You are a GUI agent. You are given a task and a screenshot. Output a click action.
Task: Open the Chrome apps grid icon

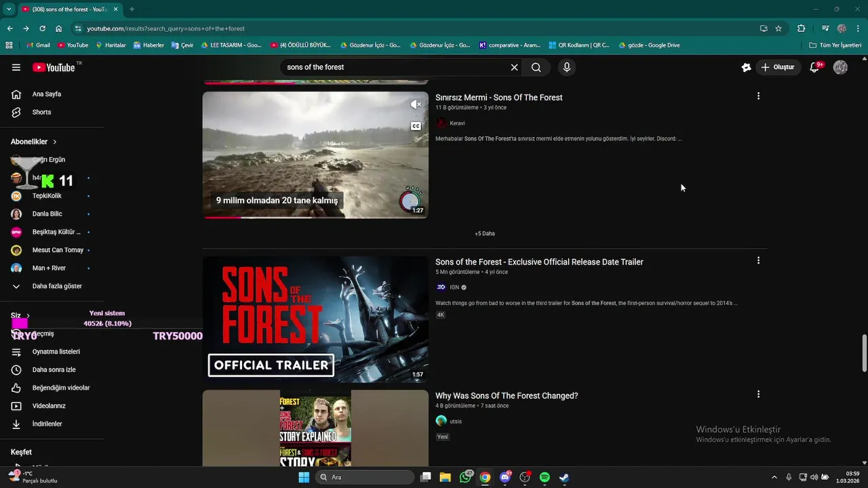pos(9,45)
